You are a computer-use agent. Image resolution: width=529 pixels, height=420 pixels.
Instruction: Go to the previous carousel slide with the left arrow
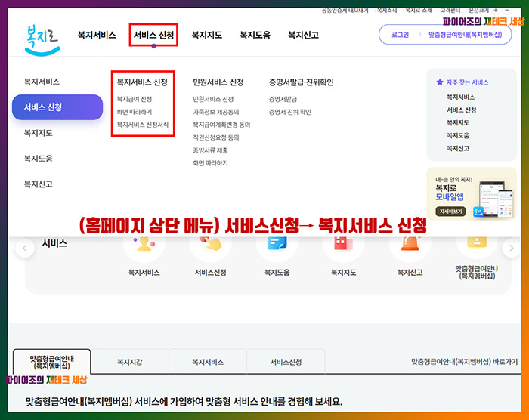25,249
